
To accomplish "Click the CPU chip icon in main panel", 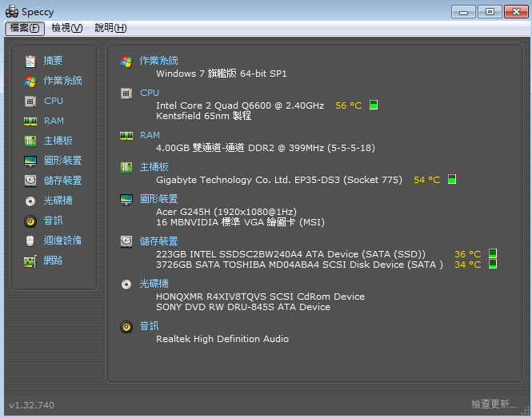I will pyautogui.click(x=126, y=93).
